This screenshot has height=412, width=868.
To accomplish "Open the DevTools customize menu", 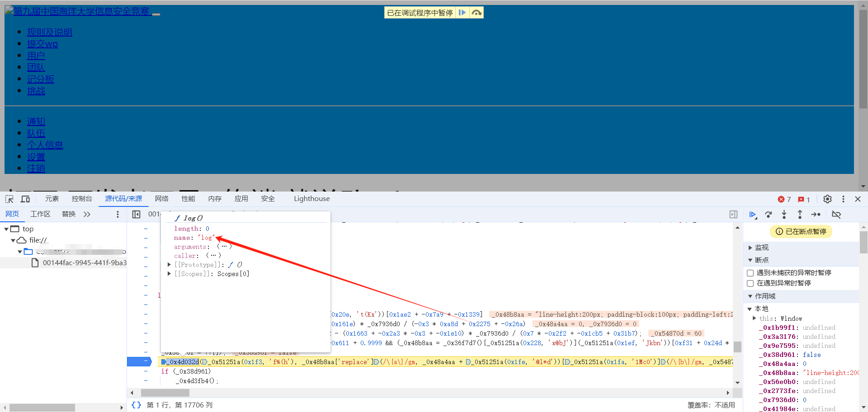I will click(x=843, y=199).
